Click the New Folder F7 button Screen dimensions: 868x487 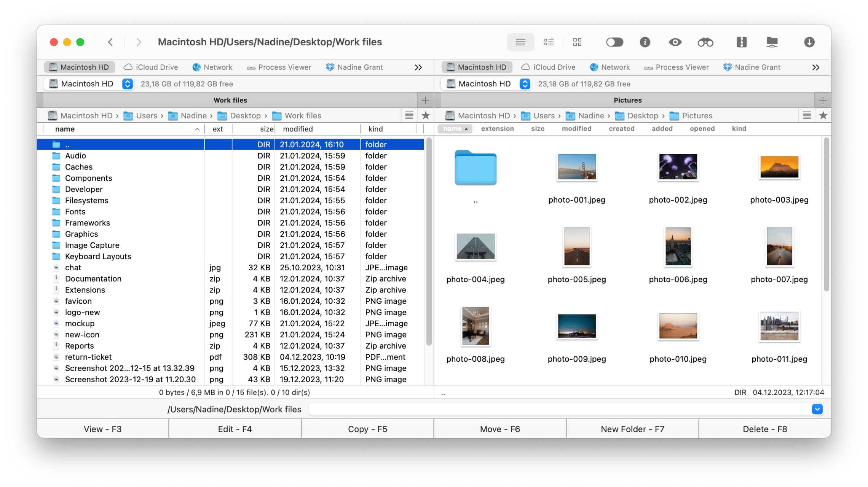click(632, 429)
